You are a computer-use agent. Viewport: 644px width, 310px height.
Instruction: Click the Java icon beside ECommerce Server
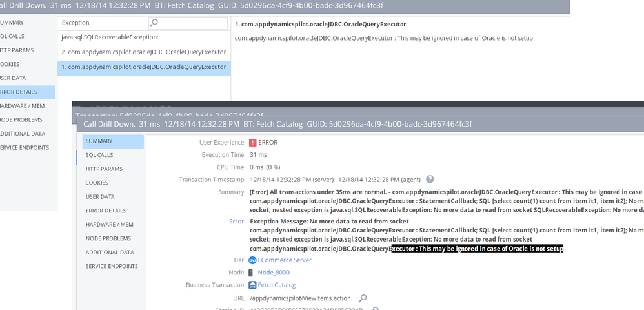(252, 260)
